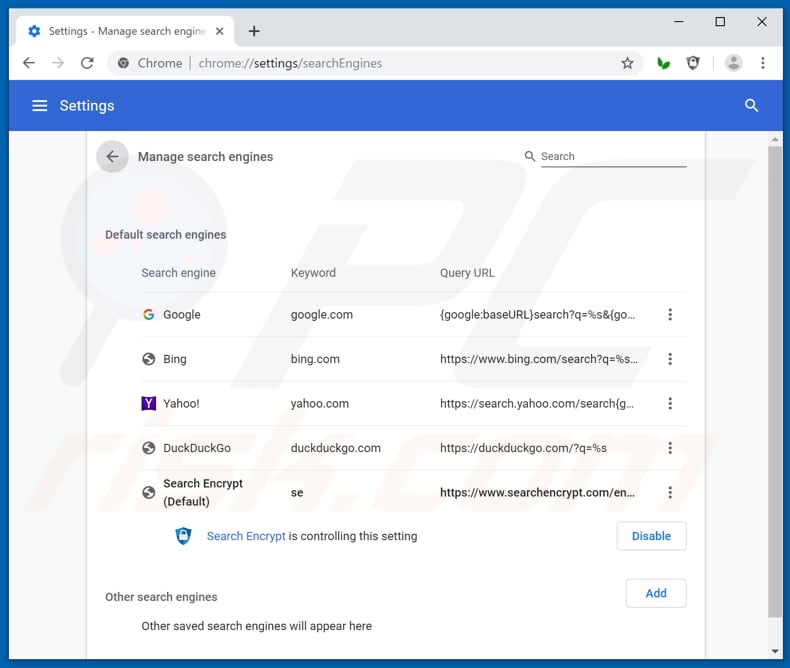Click the settings gear favicon on the tab
The height and width of the screenshot is (668, 790).
tap(34, 31)
